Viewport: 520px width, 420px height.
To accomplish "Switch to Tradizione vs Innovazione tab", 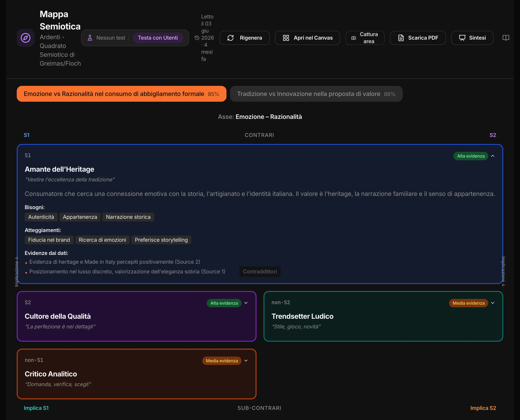I will click(316, 94).
